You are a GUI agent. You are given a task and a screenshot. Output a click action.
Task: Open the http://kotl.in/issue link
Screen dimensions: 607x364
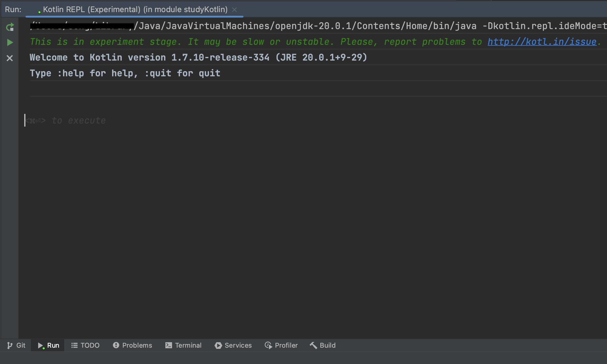point(542,42)
